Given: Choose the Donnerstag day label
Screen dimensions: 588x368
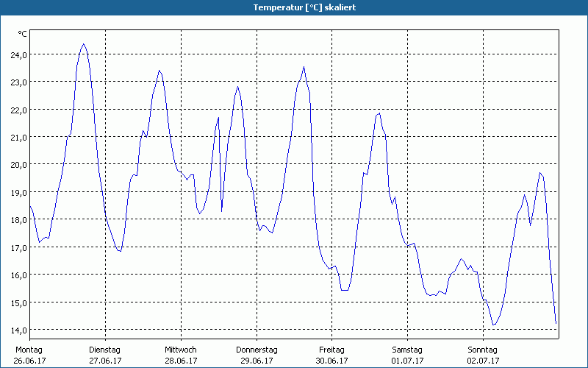Looking at the screenshot, I should click(257, 350).
